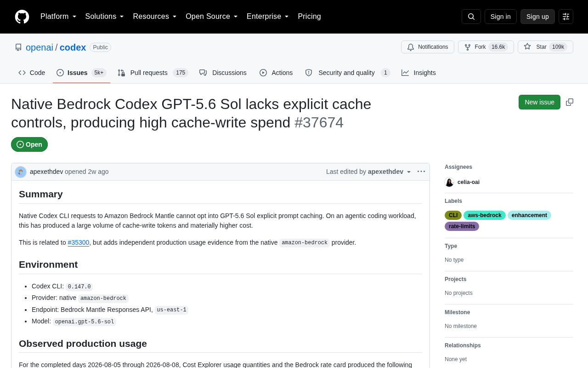The height and width of the screenshot is (368, 588).
Task: Switch to the Issues tab
Action: coord(82,73)
